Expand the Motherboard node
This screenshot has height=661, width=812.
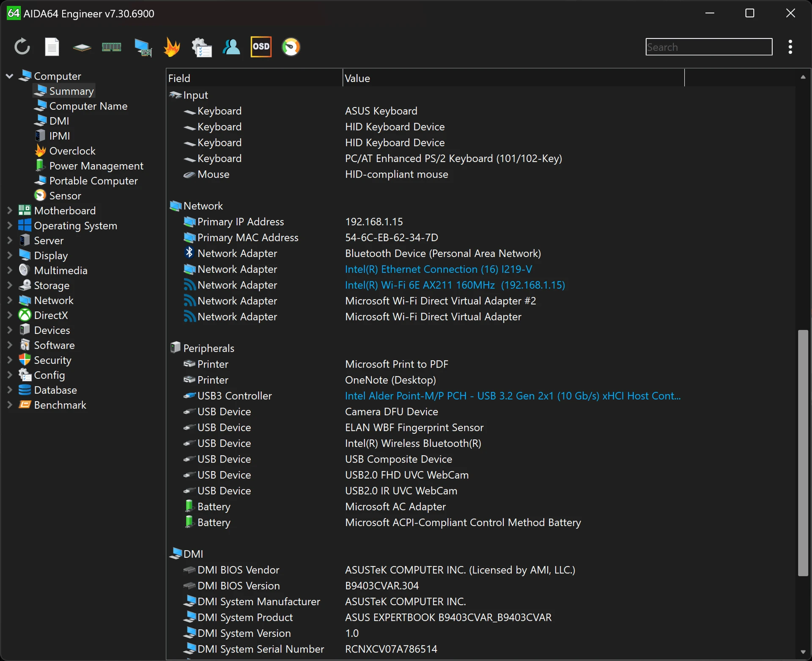pos(9,210)
